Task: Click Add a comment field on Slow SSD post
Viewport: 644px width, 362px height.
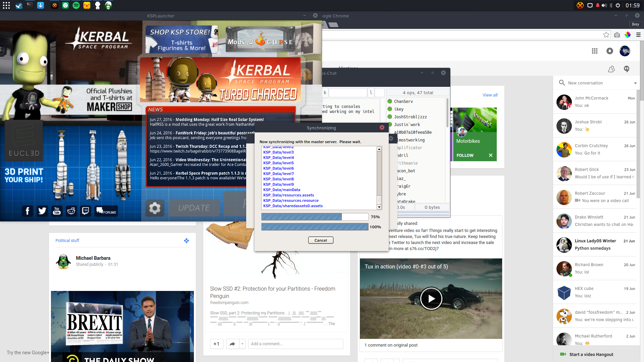Action: click(x=296, y=344)
